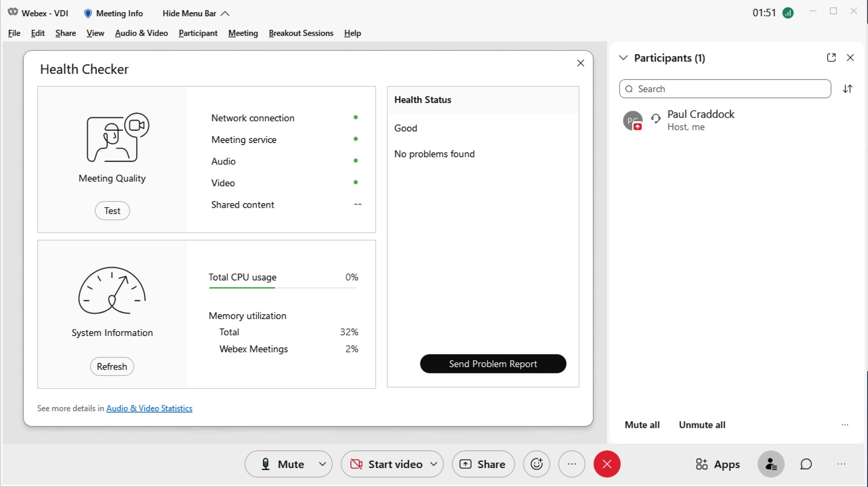Click the Meeting Info icon

click(x=88, y=13)
